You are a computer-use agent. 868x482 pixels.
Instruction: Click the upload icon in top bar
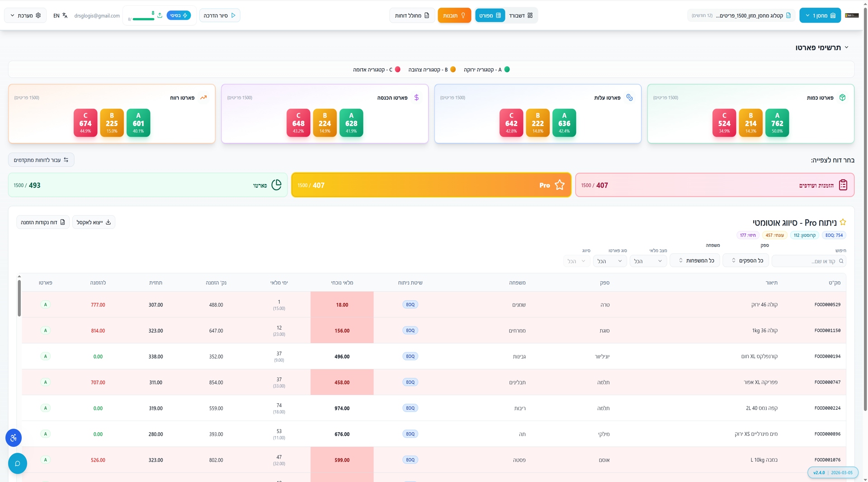click(160, 15)
